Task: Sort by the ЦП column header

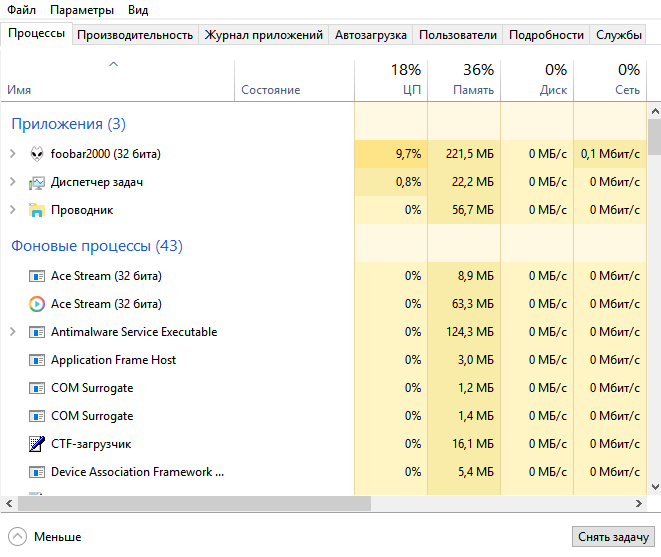Action: point(391,80)
